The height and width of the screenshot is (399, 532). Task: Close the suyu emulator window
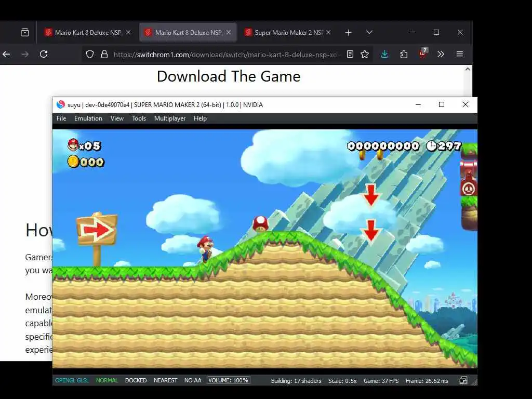[465, 104]
